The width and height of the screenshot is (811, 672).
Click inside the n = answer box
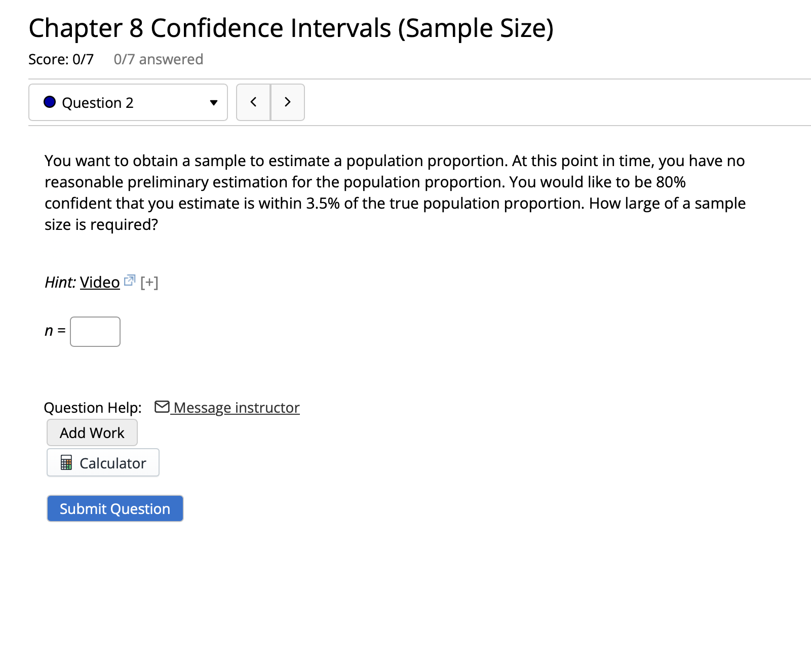point(95,331)
